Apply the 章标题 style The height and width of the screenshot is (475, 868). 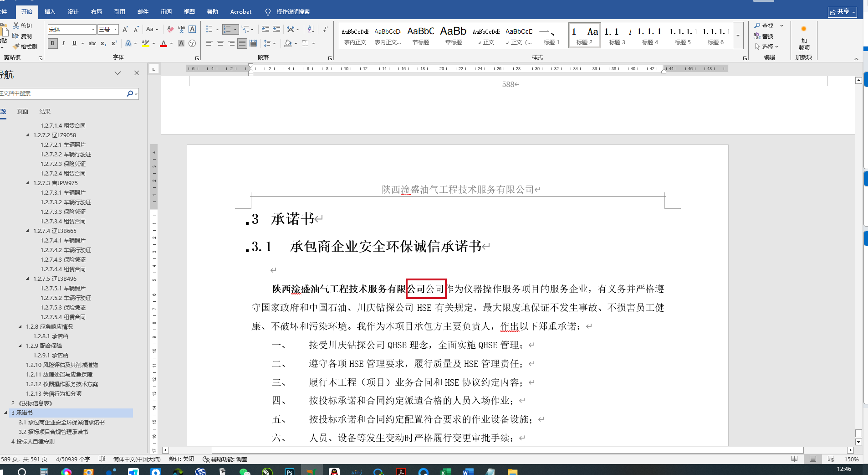pos(454,36)
